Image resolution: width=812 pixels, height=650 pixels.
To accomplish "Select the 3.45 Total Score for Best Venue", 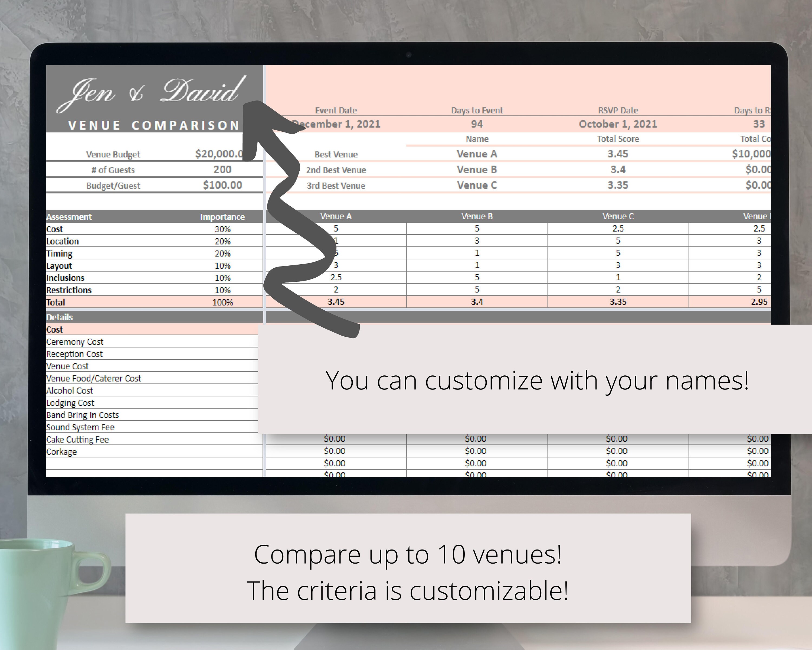I will tap(618, 154).
